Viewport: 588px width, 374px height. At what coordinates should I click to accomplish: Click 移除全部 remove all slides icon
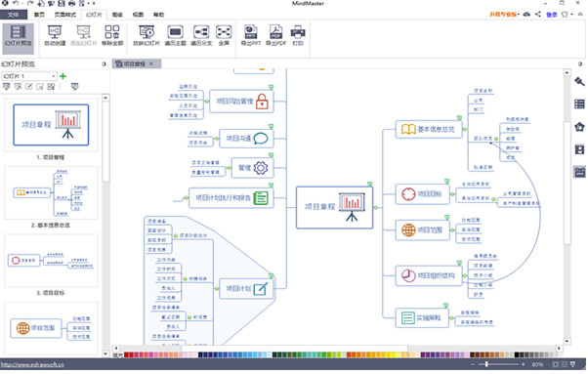[x=112, y=35]
